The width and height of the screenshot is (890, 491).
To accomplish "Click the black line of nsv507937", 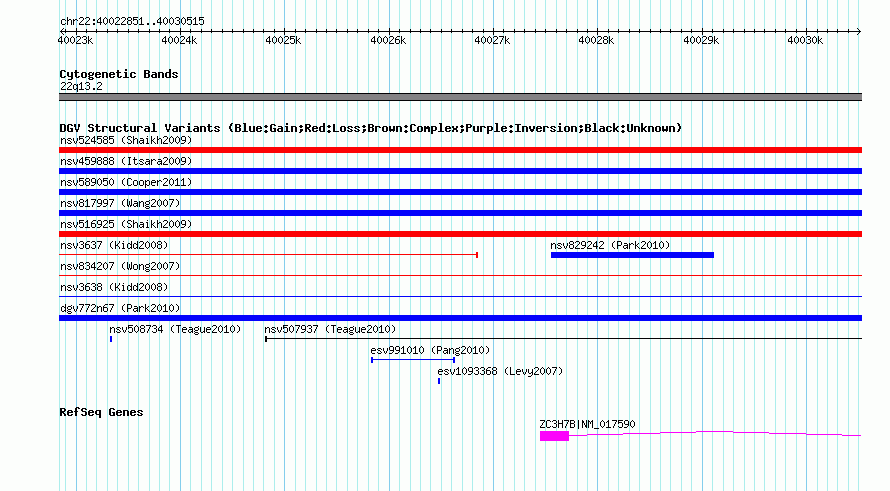I will pos(564,339).
